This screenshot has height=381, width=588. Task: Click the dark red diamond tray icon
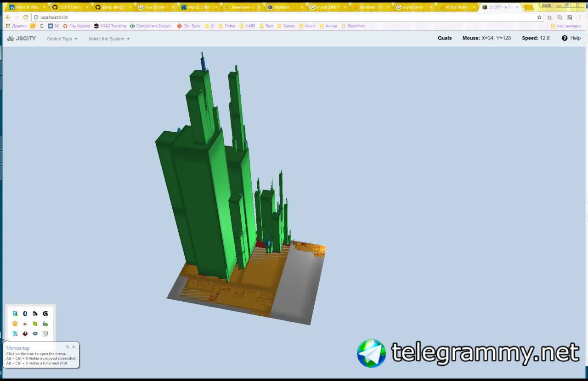tap(25, 334)
